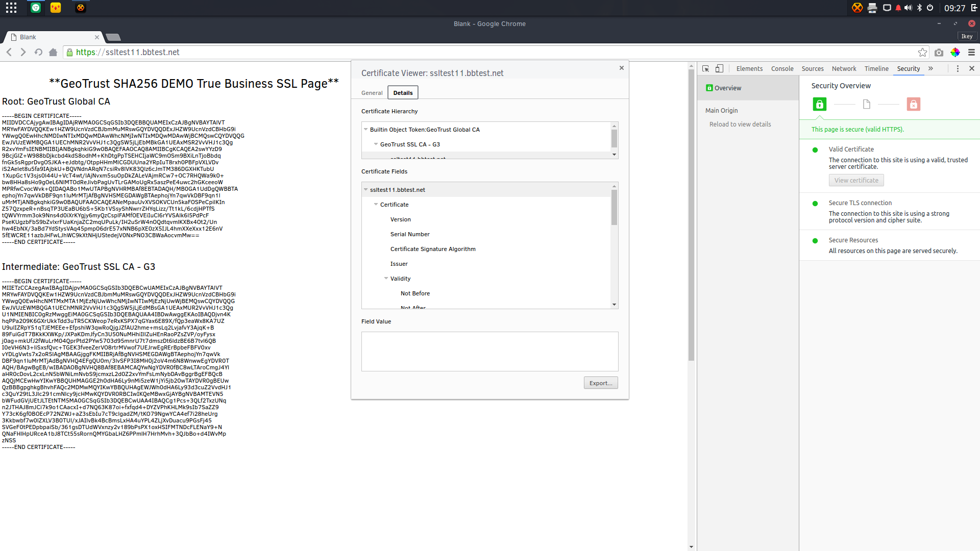Bookmark this page with the star
This screenshot has height=551, width=980.
922,52
